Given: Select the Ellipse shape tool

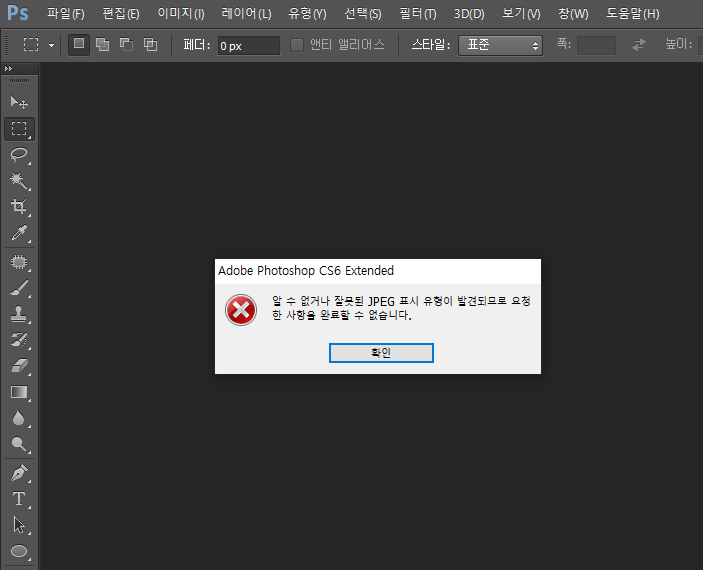Looking at the screenshot, I should [19, 551].
